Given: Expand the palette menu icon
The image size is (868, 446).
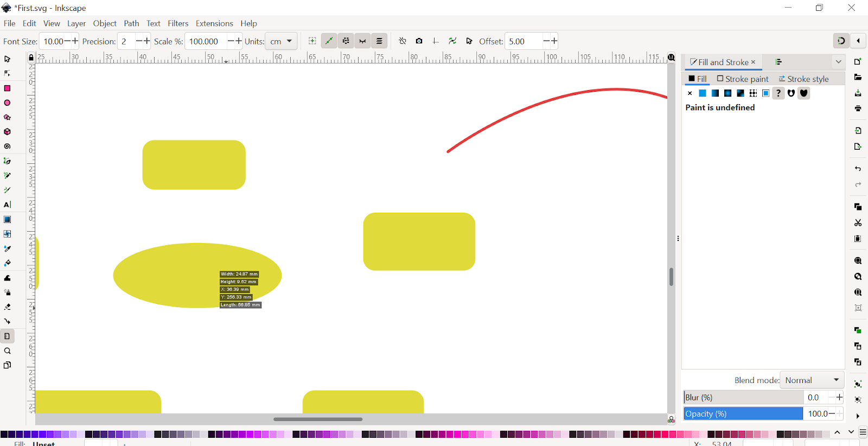Looking at the screenshot, I should point(863,432).
